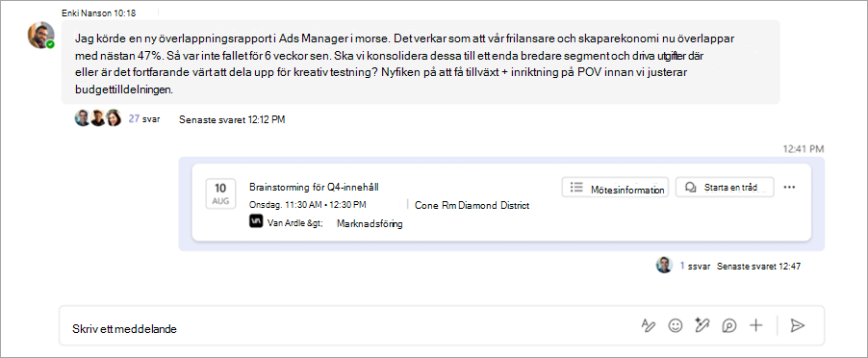Click the Marknadsföring channel label
The width and height of the screenshot is (868, 358).
tap(370, 223)
